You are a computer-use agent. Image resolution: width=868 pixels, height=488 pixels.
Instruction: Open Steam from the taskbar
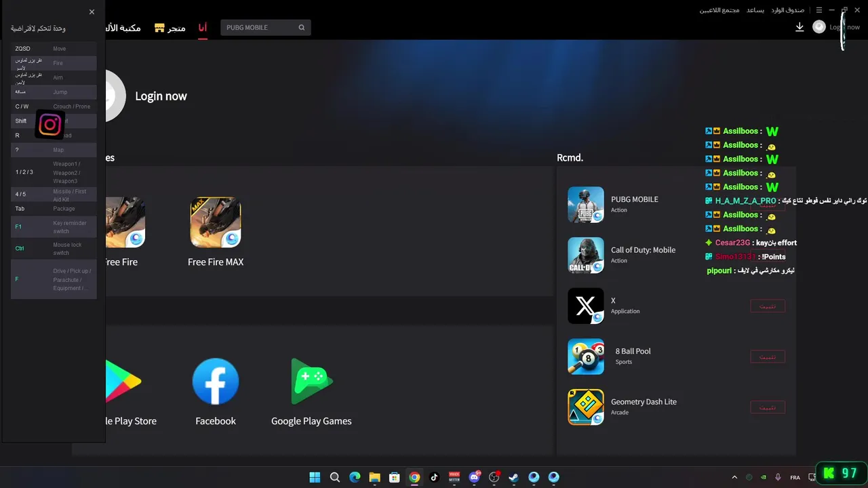(x=514, y=477)
